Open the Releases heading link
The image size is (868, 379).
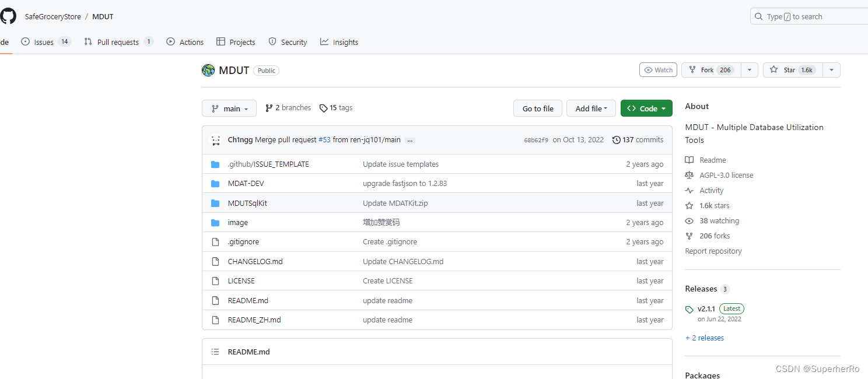701,289
